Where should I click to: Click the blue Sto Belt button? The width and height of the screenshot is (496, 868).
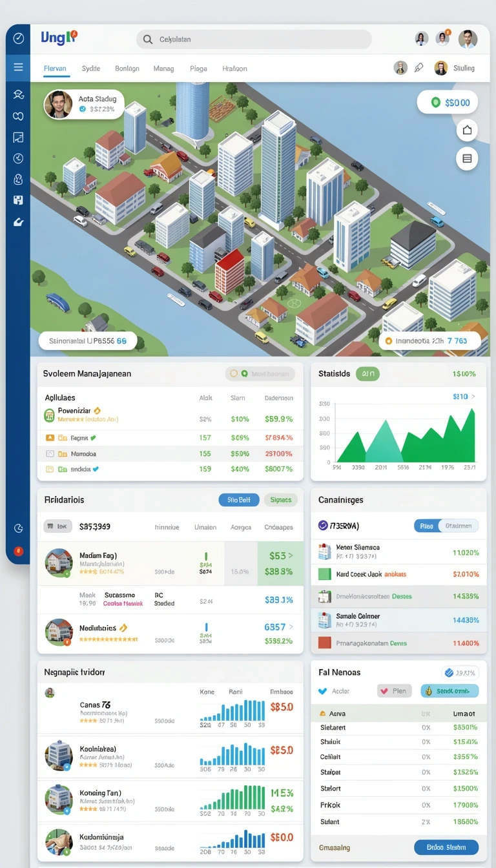coord(239,500)
